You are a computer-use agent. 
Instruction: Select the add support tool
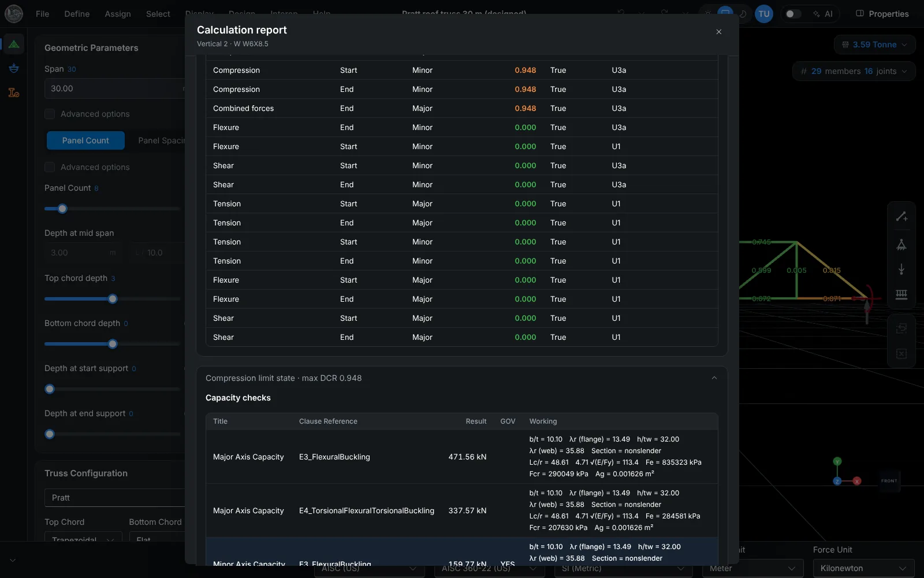(901, 244)
